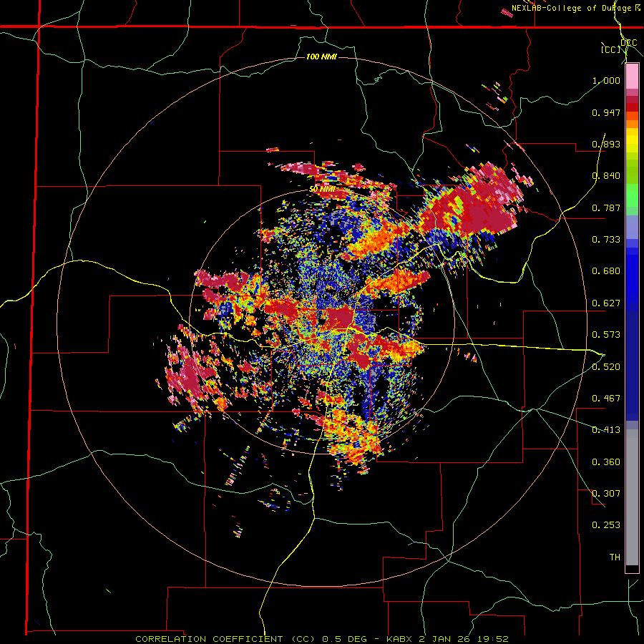
Task: Click the 50 NMI range ring label
Action: [x=321, y=190]
